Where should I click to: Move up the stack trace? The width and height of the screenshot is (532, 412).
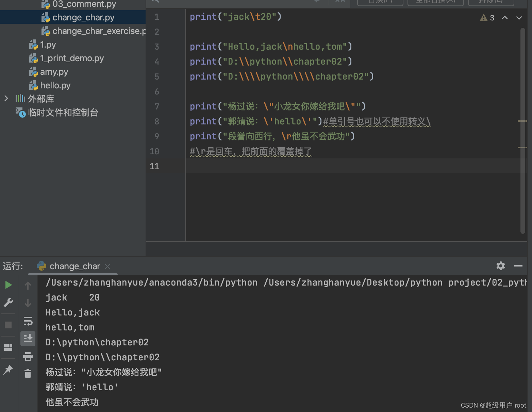point(28,286)
